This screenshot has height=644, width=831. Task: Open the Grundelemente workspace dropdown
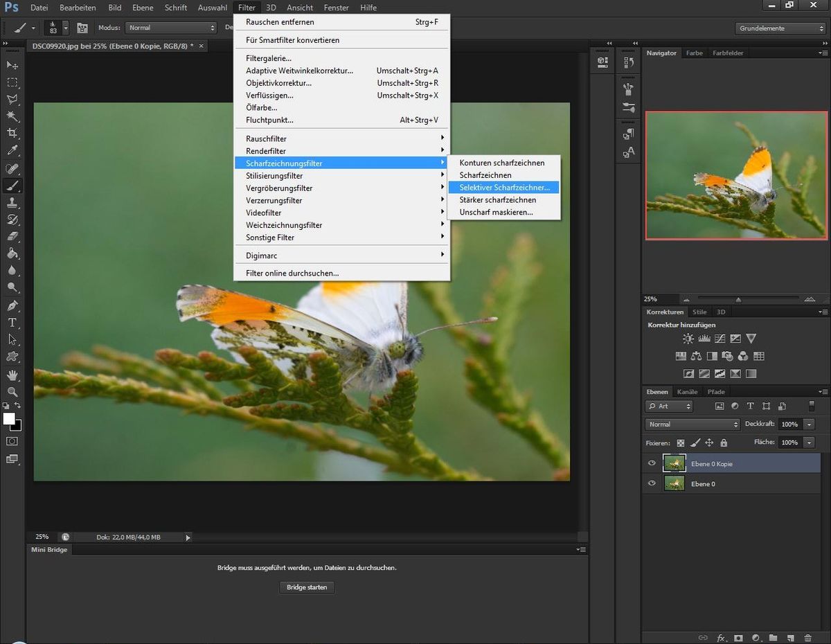coord(780,28)
